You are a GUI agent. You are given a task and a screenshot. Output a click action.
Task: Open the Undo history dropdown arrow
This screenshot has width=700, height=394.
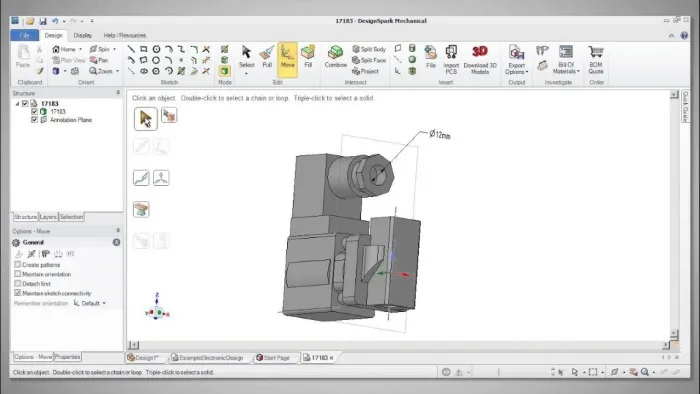(x=64, y=21)
